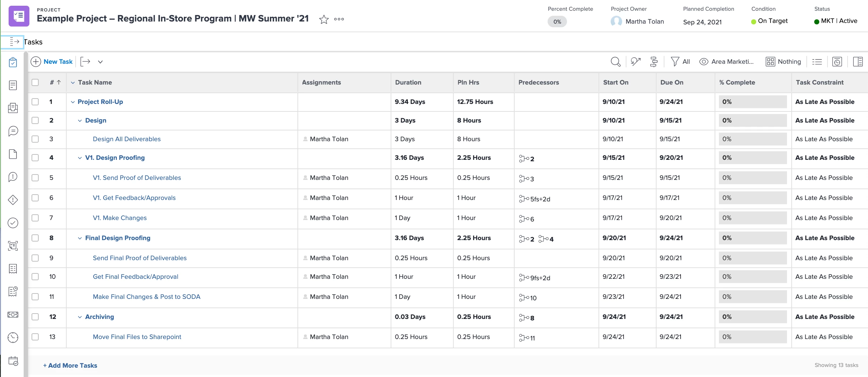Viewport: 868px width, 377px height.
Task: Click the New Task button
Action: pyautogui.click(x=52, y=62)
